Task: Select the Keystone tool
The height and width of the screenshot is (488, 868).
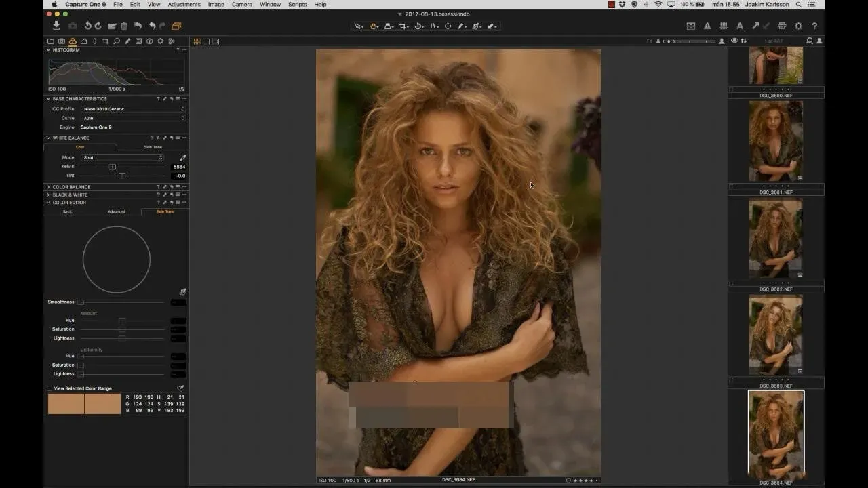Action: [x=434, y=26]
